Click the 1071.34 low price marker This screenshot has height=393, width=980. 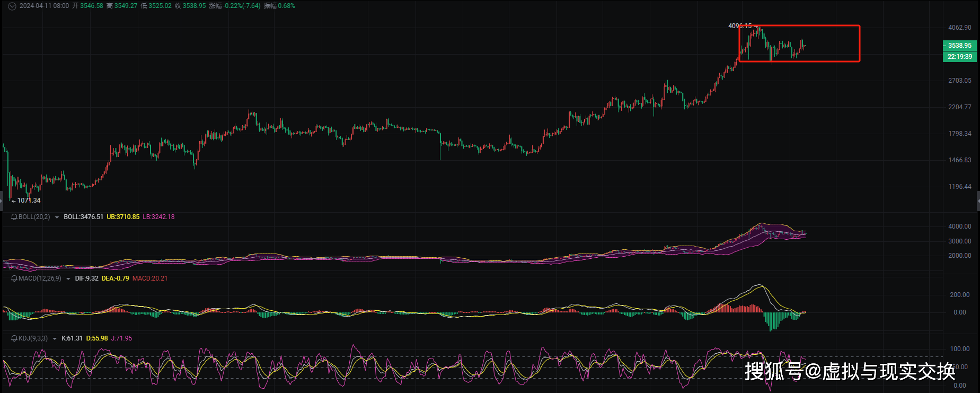pyautogui.click(x=29, y=200)
